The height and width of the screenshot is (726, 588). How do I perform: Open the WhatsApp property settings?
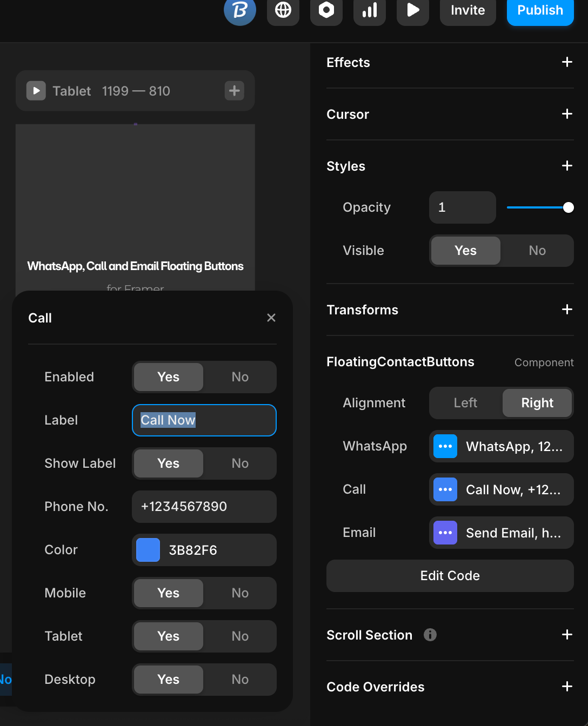click(x=501, y=446)
